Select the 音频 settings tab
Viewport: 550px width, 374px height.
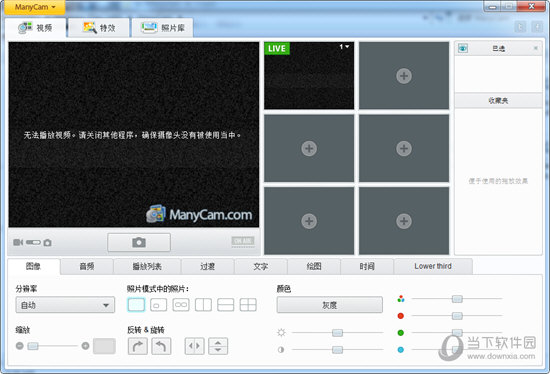87,266
